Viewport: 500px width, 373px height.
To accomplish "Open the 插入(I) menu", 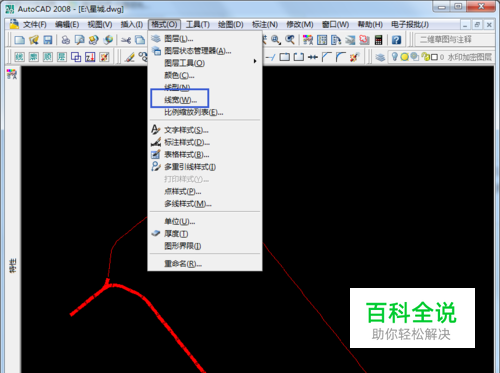I will pos(132,25).
